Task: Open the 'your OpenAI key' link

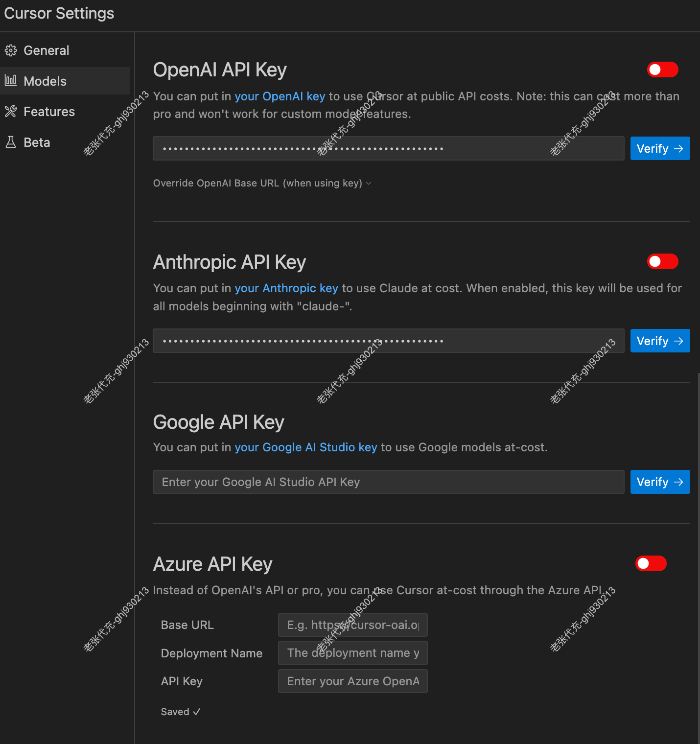Action: (280, 96)
